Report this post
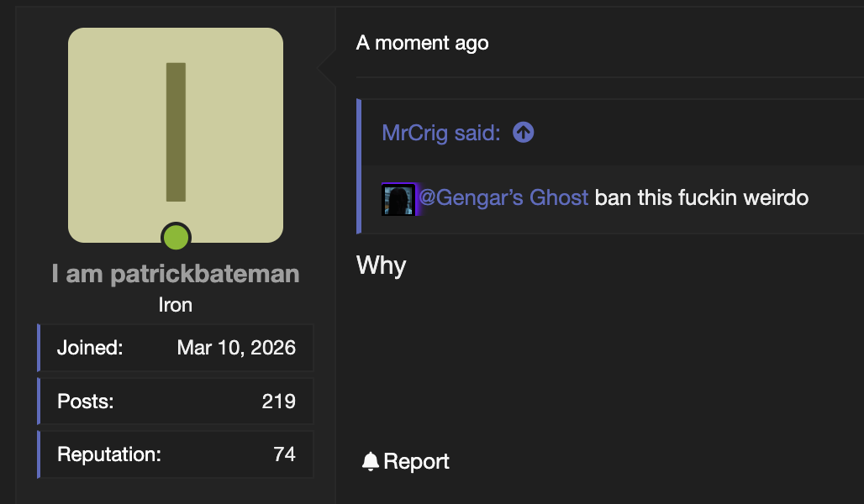The image size is (864, 504). coord(406,462)
